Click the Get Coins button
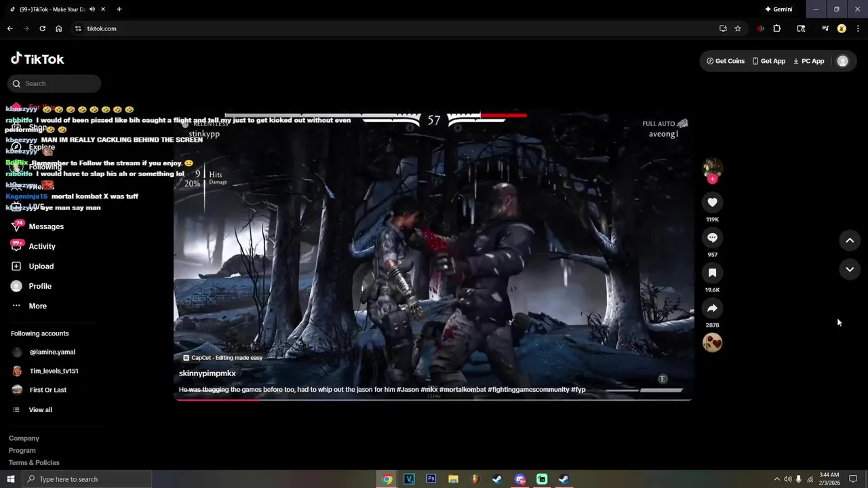This screenshot has width=868, height=488. (x=726, y=61)
